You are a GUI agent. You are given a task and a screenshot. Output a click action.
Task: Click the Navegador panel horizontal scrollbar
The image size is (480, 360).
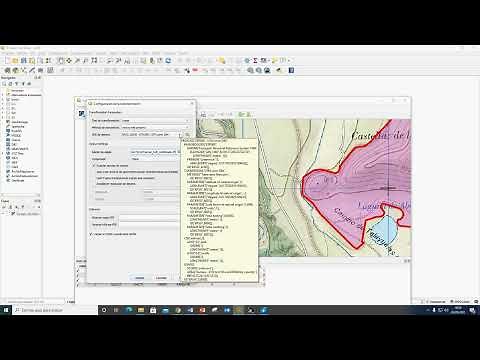(x=21, y=195)
